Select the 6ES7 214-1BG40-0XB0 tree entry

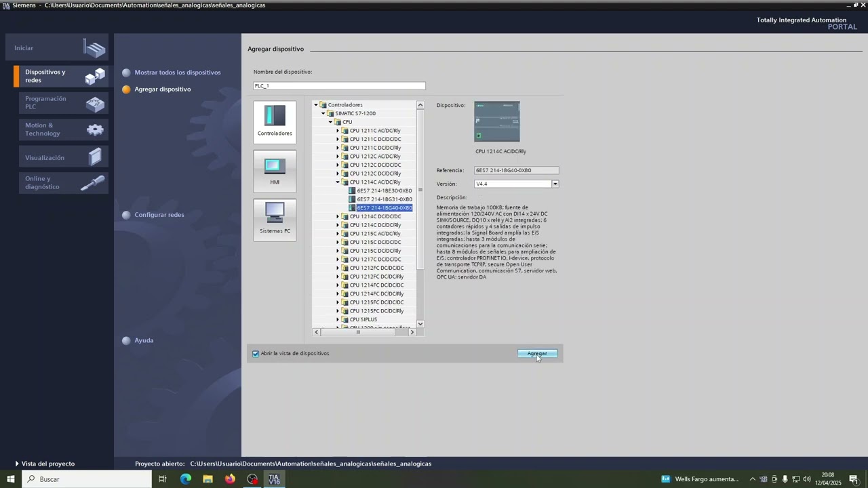(384, 208)
